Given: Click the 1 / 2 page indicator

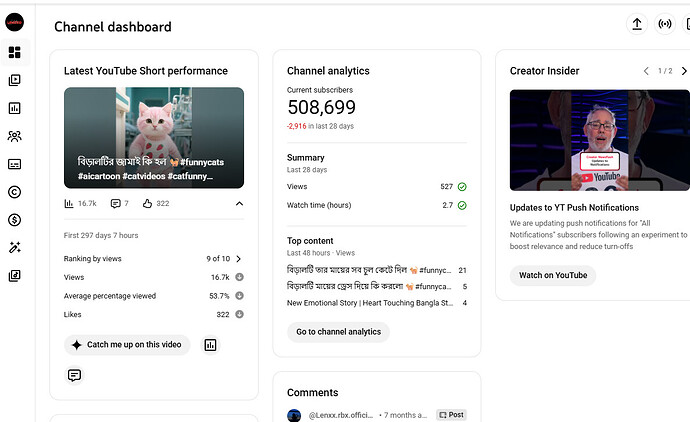Looking at the screenshot, I should 665,71.
